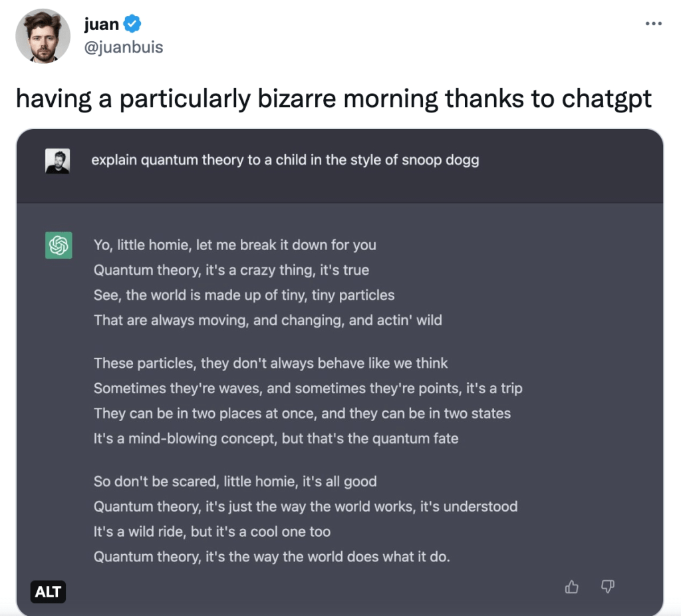Click the line "These particles, they don't always behave"
Viewport: 681px width, 616px height.
point(271,363)
